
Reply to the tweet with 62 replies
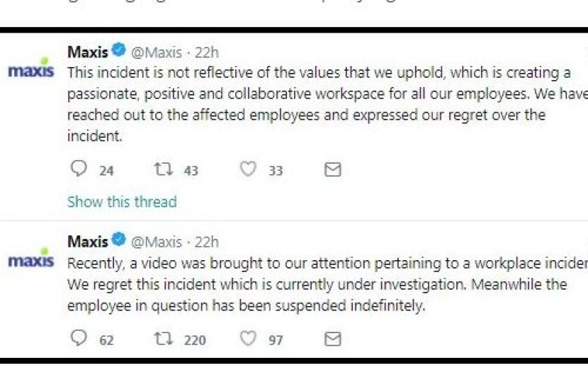[79, 339]
